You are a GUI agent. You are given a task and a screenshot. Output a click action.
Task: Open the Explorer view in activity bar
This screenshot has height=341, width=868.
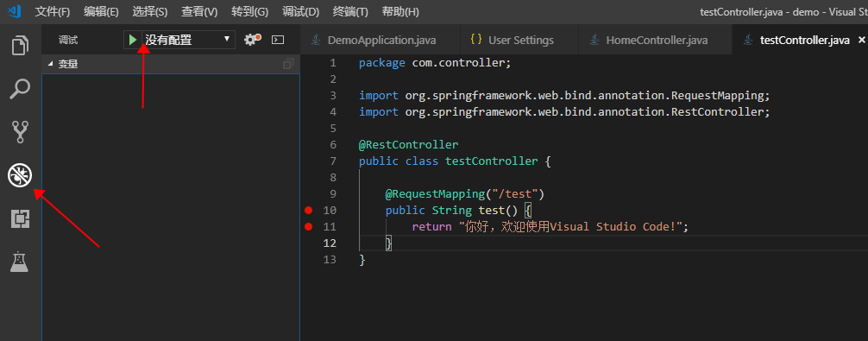click(21, 46)
